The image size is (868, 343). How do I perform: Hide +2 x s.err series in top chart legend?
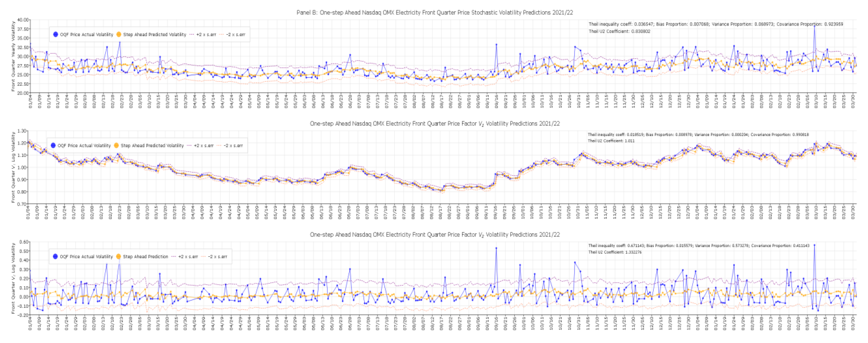point(206,34)
